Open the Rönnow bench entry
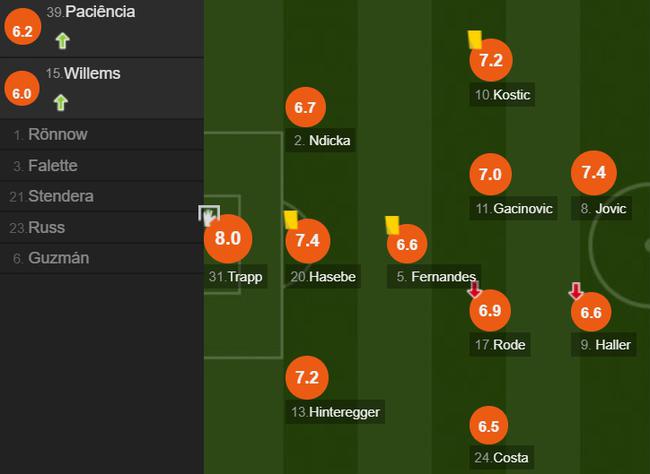650x474 pixels. [x=102, y=135]
